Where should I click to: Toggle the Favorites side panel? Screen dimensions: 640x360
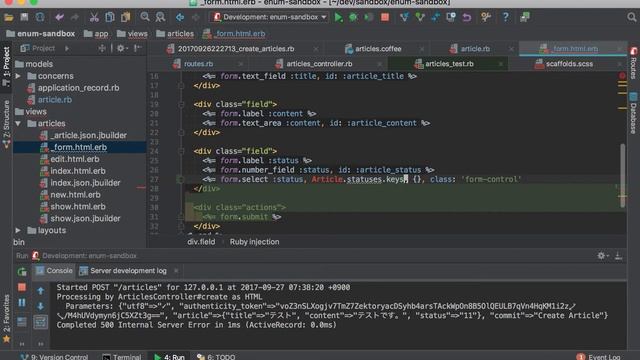click(6, 318)
